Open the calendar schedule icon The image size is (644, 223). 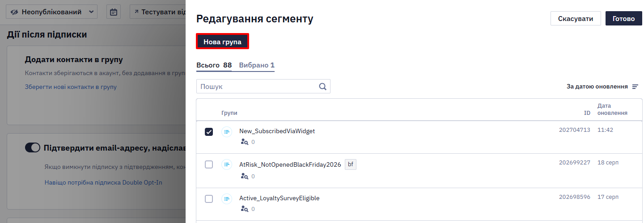[x=114, y=12]
